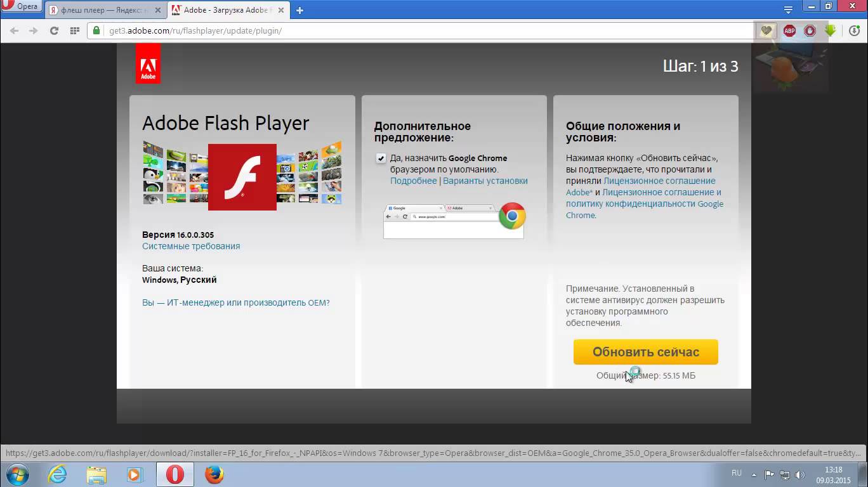Open the Варианты установки link
The height and width of the screenshot is (487, 868).
485,181
